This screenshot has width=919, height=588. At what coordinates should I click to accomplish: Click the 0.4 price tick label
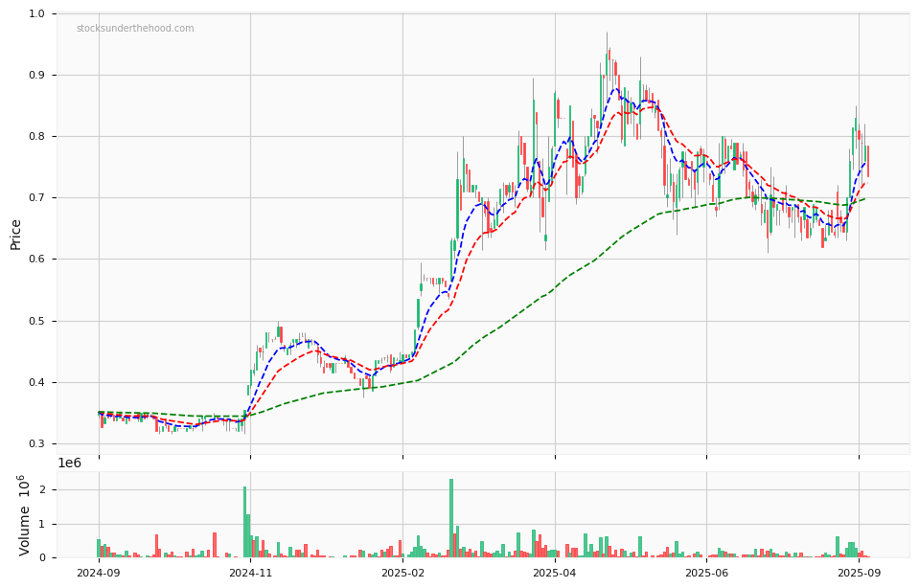[x=37, y=382]
